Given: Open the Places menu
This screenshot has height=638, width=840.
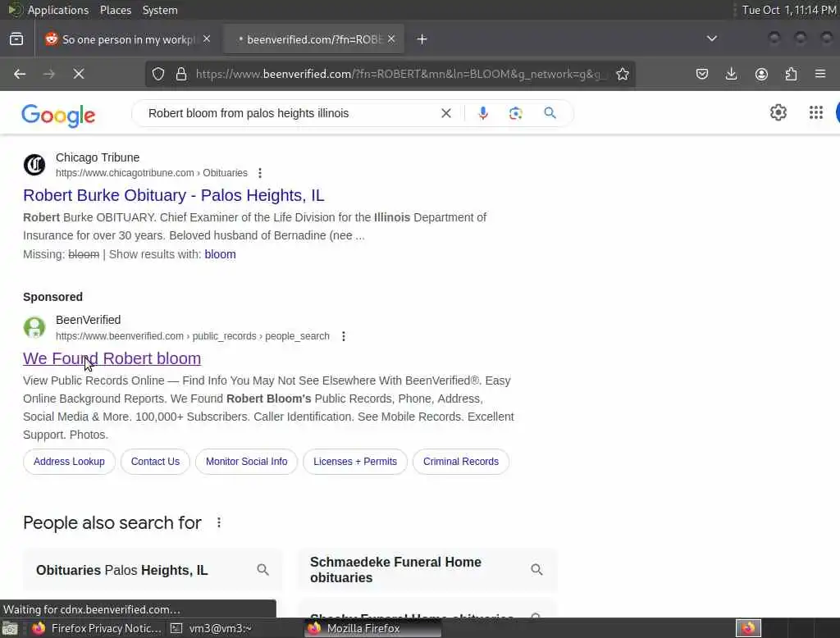Looking at the screenshot, I should click(x=115, y=10).
